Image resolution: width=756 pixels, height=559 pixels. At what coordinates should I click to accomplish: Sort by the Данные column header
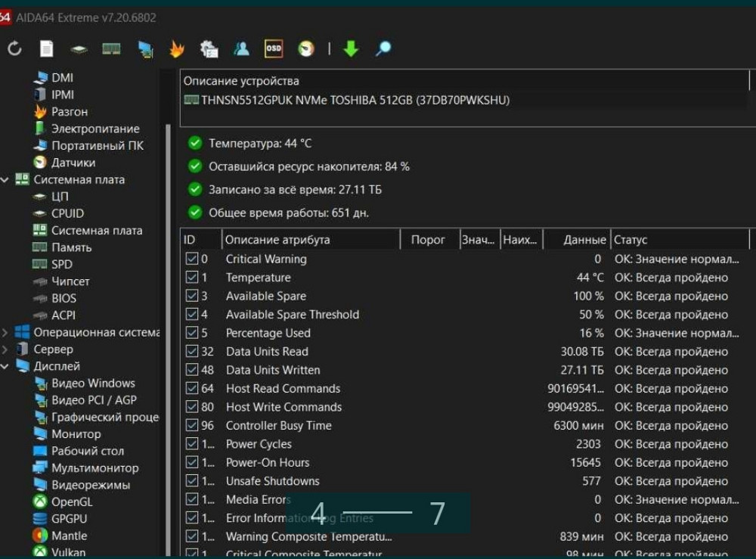point(584,240)
